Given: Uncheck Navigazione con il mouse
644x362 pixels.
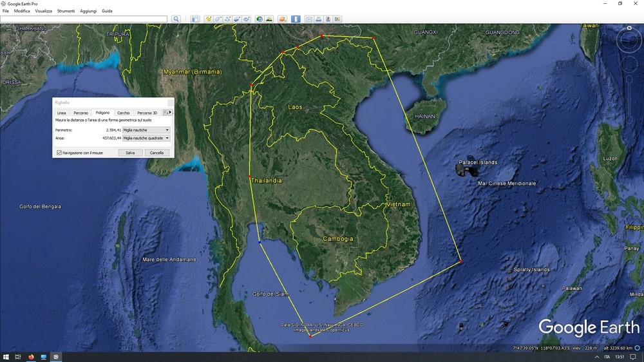Looking at the screenshot, I should click(59, 153).
